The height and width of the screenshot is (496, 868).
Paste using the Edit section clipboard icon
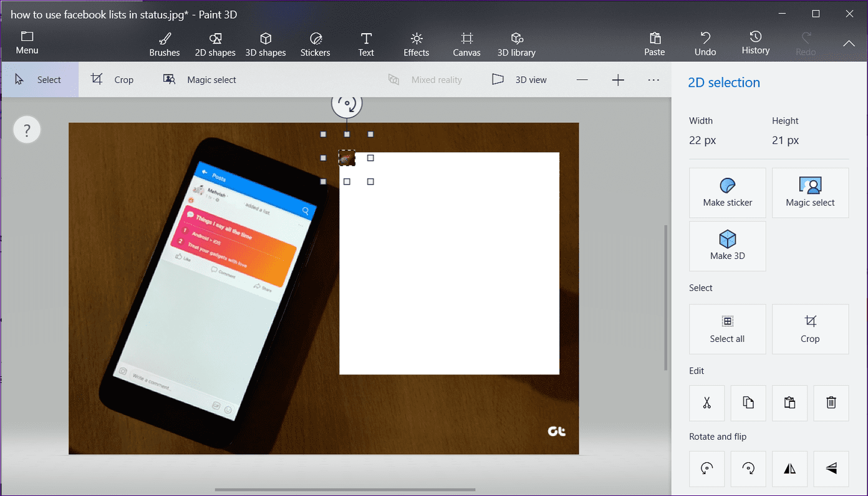tap(790, 403)
